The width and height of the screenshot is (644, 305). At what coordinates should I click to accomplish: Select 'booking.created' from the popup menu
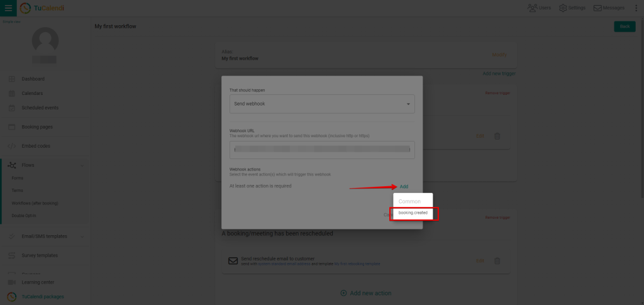pos(413,213)
